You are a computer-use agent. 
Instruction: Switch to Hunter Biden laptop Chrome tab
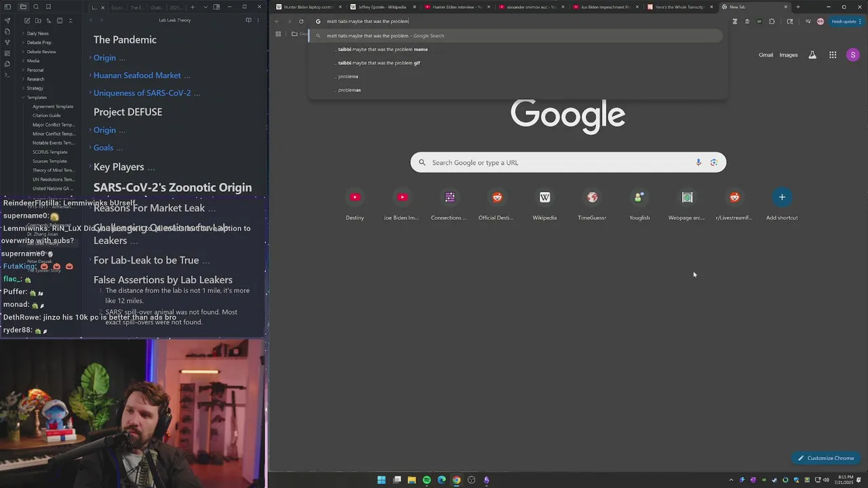pos(308,7)
